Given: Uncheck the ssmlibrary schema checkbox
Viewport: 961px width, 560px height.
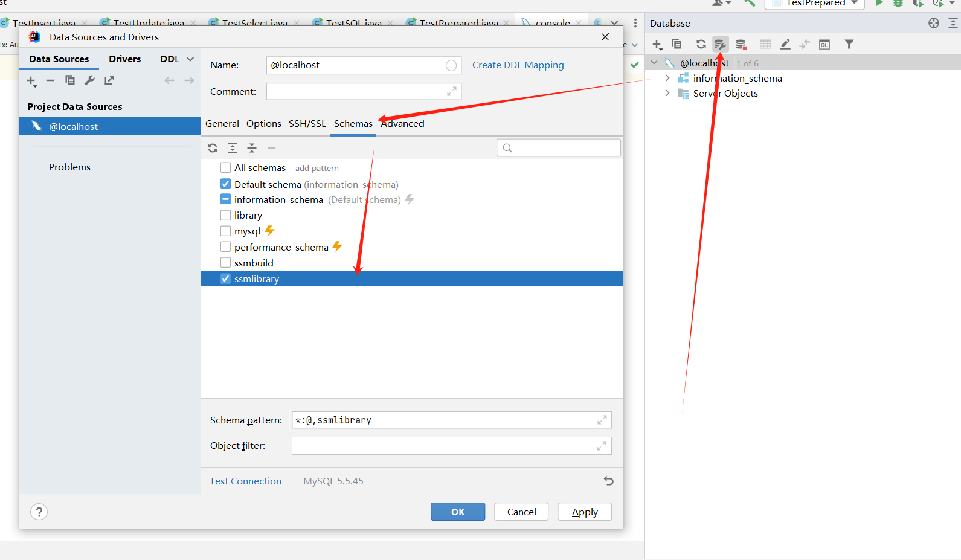Looking at the screenshot, I should point(225,278).
